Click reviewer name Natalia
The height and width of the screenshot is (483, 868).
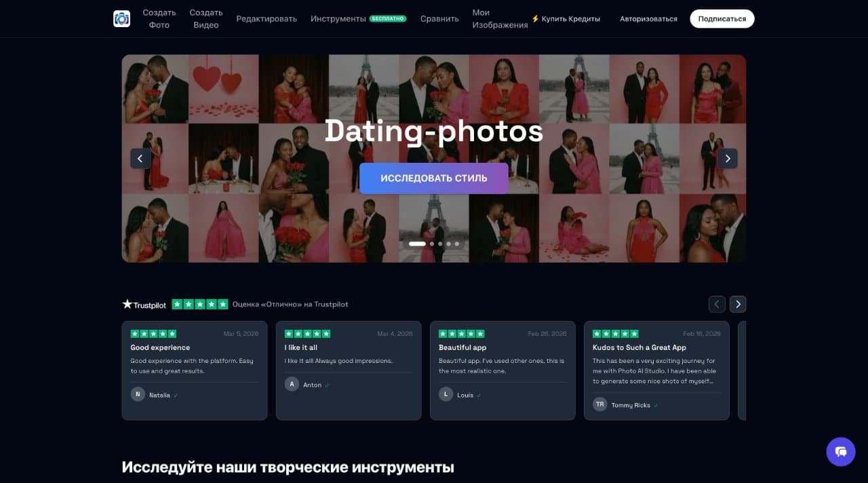(159, 395)
